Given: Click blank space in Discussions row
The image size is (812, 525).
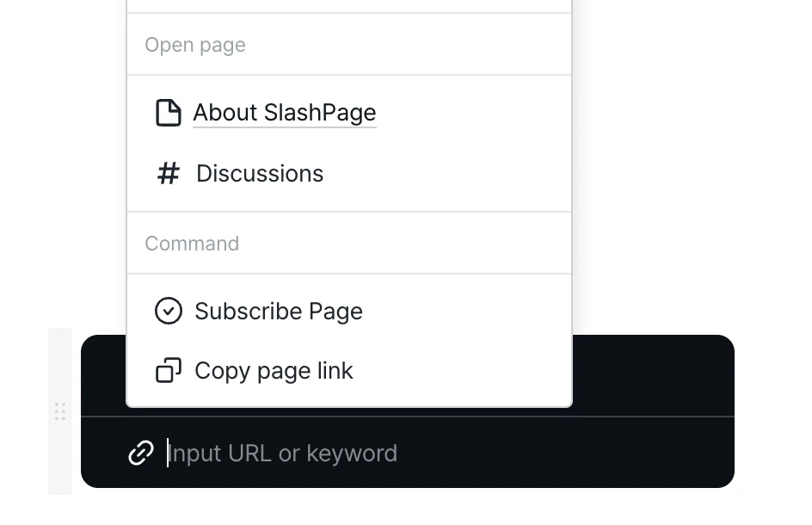Looking at the screenshot, I should (x=446, y=173).
